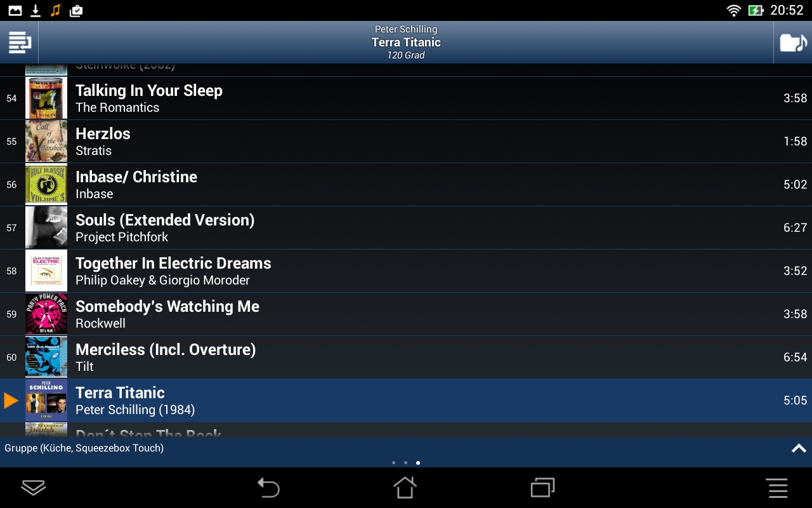Tap the Somebody's Watching Me album artwork
The image size is (812, 508).
[x=46, y=314]
